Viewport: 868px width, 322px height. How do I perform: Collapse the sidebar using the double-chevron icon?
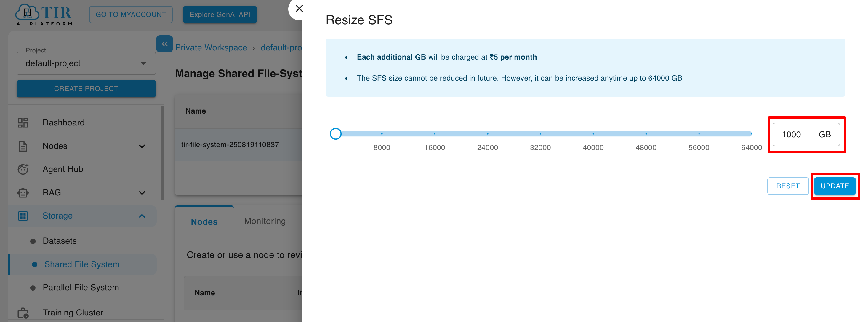click(x=164, y=44)
